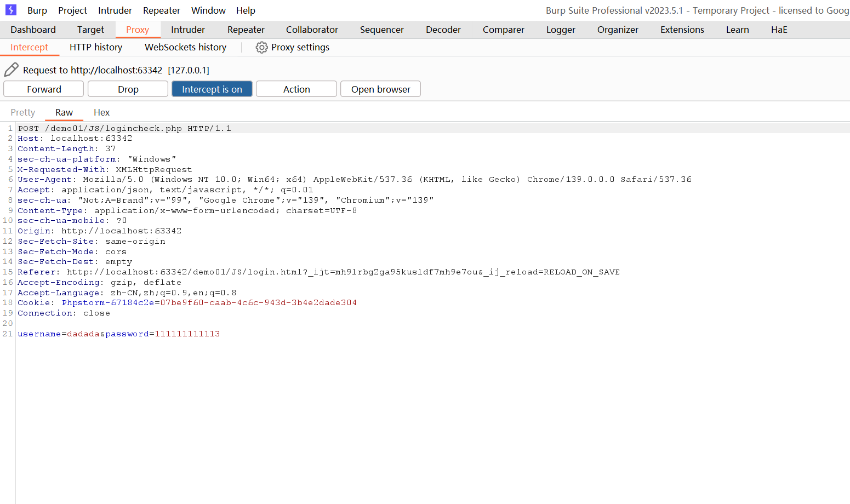850x504 pixels.
Task: Click the Phpstorm cookie value
Action: pyautogui.click(x=259, y=303)
